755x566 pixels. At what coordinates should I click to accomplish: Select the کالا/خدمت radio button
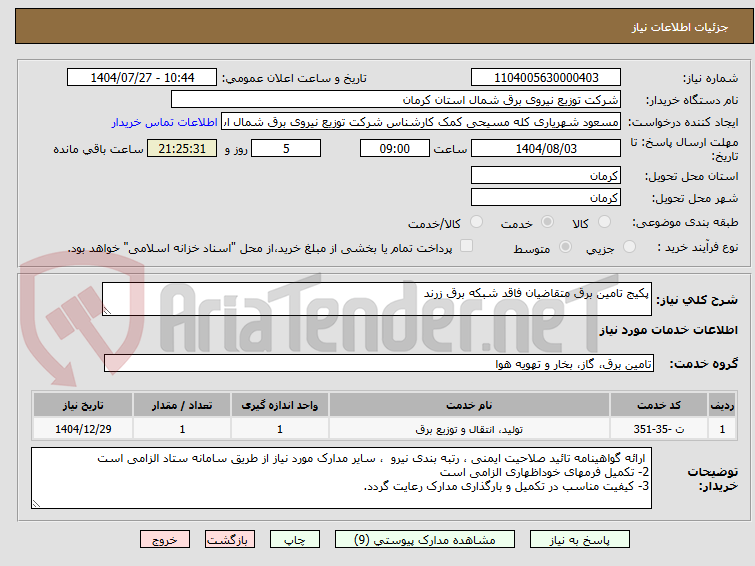(x=476, y=222)
